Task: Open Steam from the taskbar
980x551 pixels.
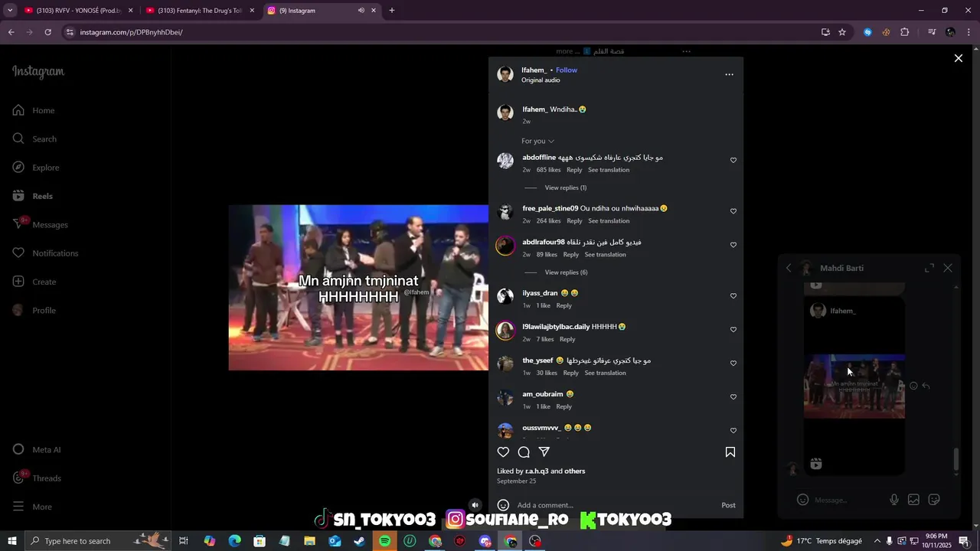Action: [360, 541]
